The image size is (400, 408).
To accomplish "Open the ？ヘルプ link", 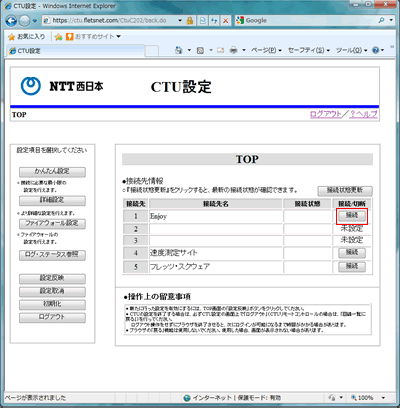I will (x=363, y=114).
